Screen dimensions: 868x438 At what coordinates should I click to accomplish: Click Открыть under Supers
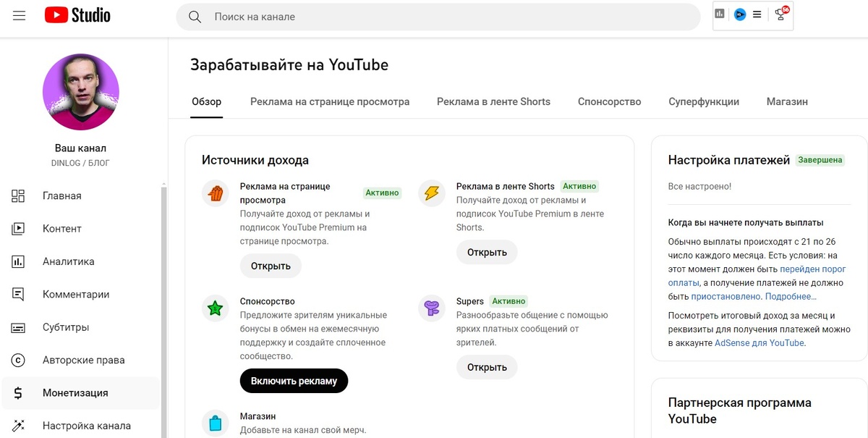(x=487, y=367)
